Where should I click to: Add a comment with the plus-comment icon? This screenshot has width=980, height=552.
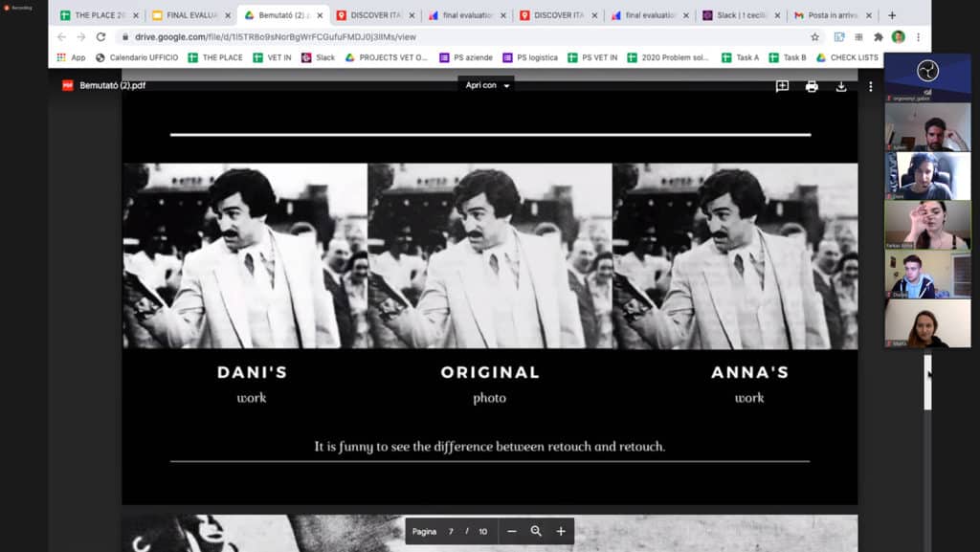tap(782, 86)
